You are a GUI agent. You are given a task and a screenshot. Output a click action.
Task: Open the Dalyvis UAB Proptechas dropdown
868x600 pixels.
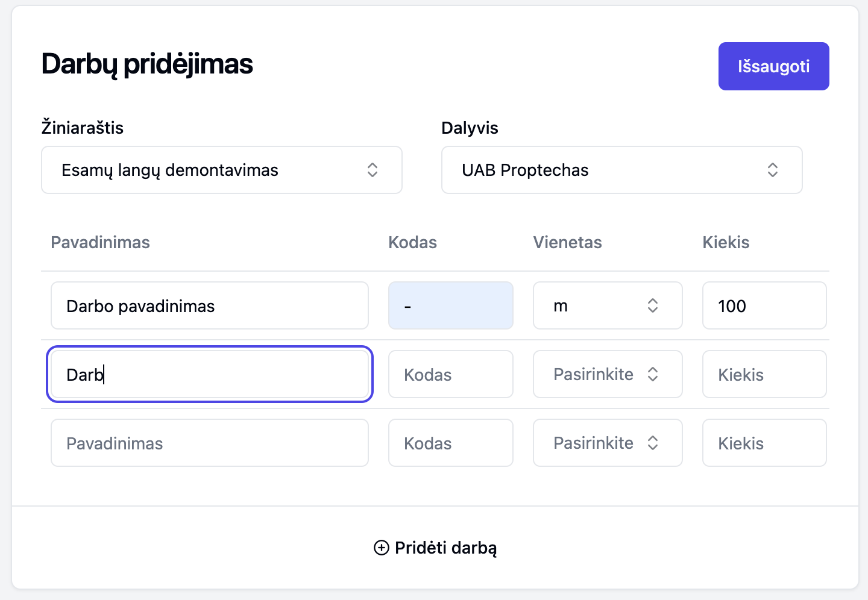[621, 170]
